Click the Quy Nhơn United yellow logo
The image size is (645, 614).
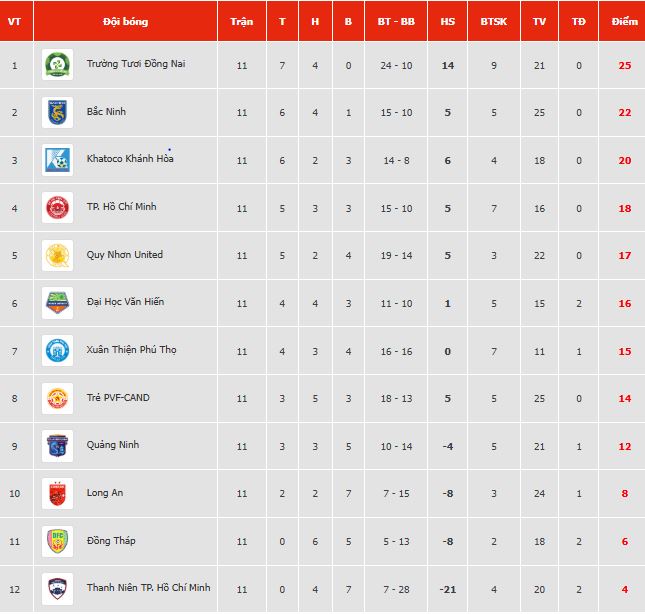[x=57, y=255]
